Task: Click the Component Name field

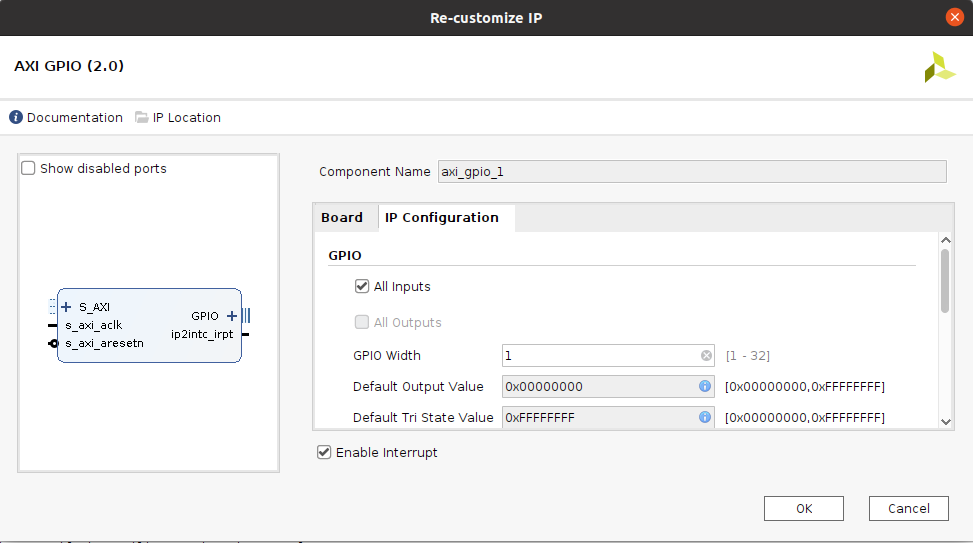Action: pos(692,172)
